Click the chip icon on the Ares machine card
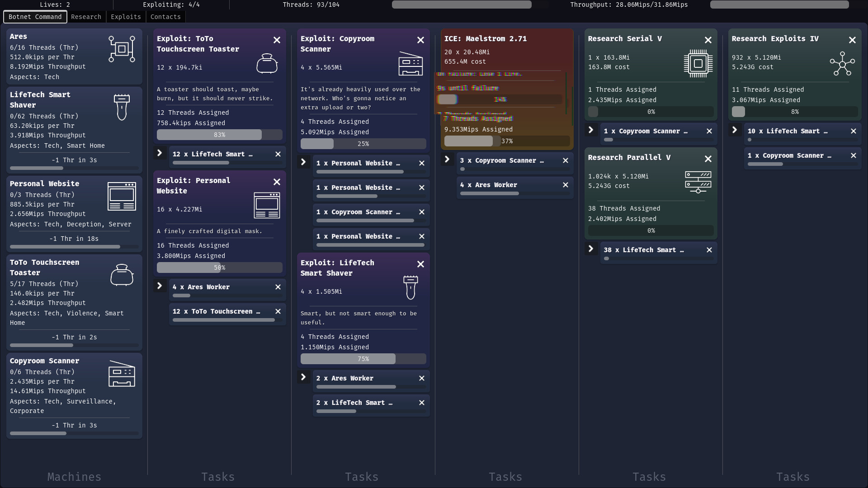Screen dimensions: 868x488 pos(121,49)
